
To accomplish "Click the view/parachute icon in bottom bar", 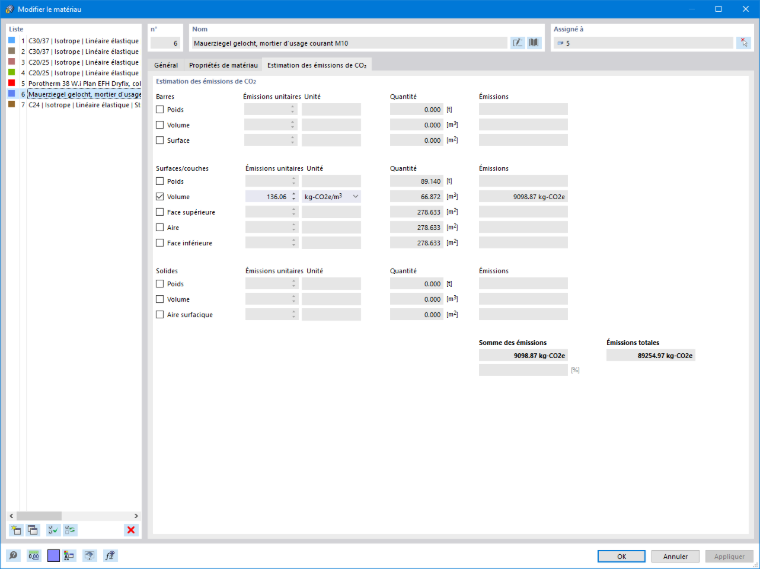I will [90, 555].
